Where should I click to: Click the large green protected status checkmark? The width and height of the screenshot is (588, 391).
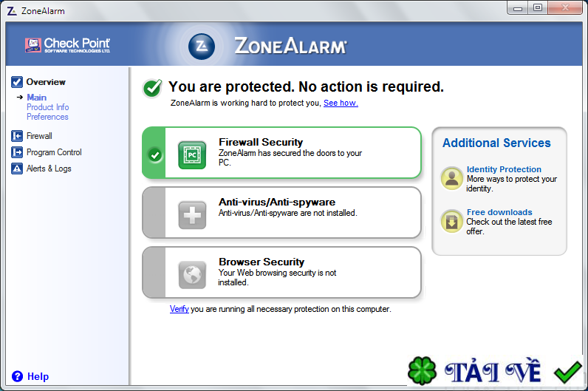(x=153, y=88)
